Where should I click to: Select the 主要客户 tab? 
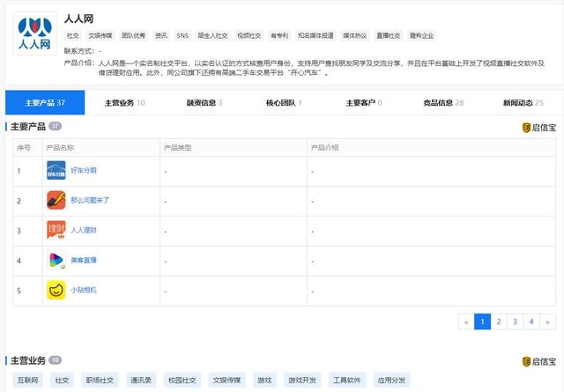pyautogui.click(x=364, y=103)
